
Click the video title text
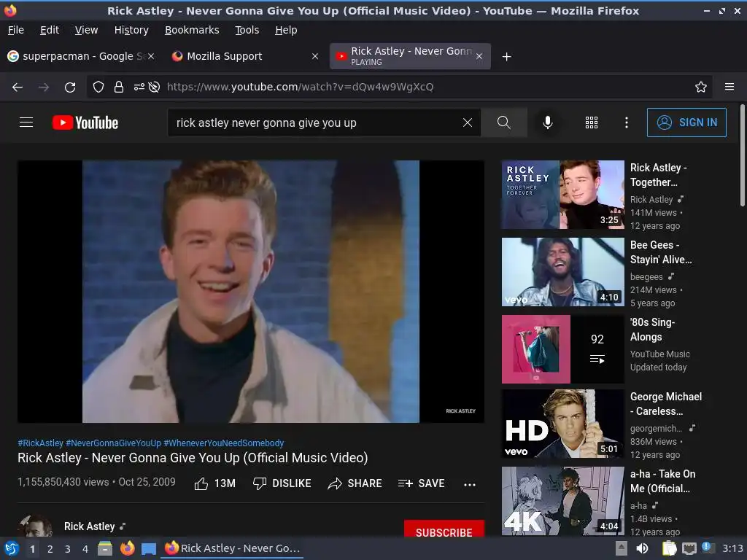click(x=193, y=458)
